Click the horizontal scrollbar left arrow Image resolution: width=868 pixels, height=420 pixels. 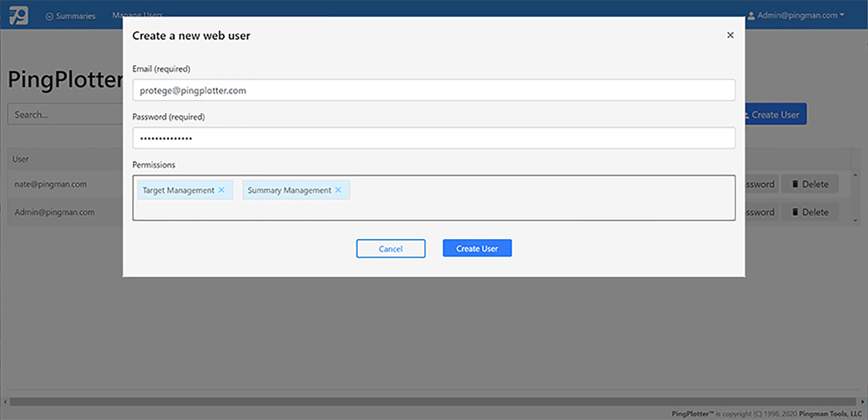click(x=5, y=402)
